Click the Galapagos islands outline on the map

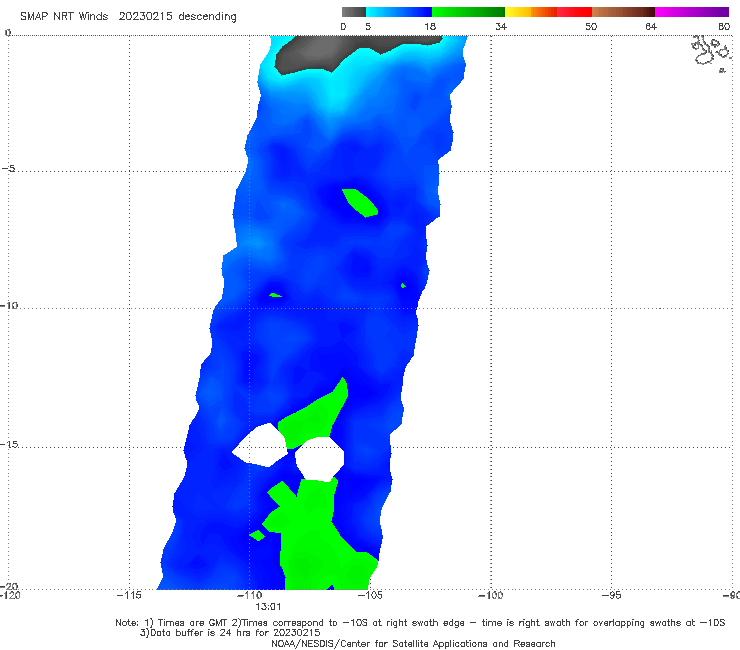pyautogui.click(x=712, y=53)
